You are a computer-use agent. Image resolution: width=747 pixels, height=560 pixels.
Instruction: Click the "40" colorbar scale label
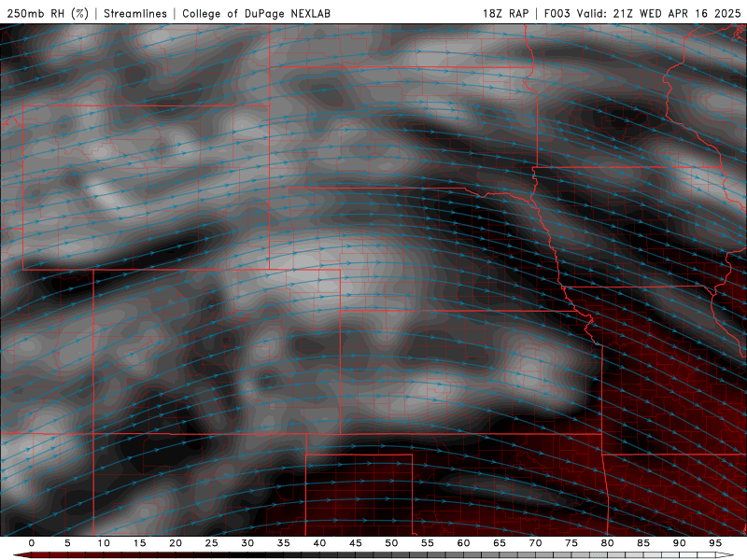point(319,543)
